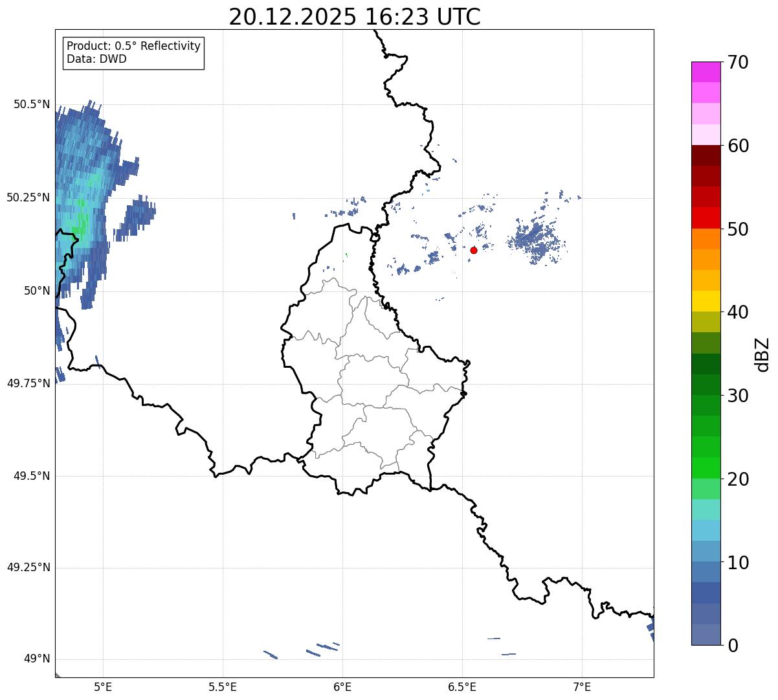Click the longitude label "5°E"
The height and width of the screenshot is (700, 778).
tap(103, 686)
